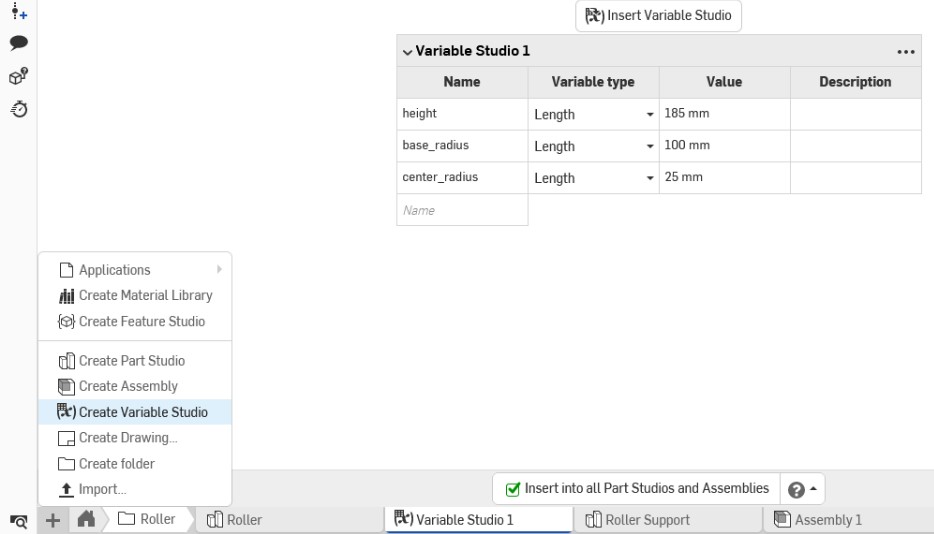This screenshot has height=534, width=934.
Task: Open the Roller folder breadcrumb
Action: point(147,519)
